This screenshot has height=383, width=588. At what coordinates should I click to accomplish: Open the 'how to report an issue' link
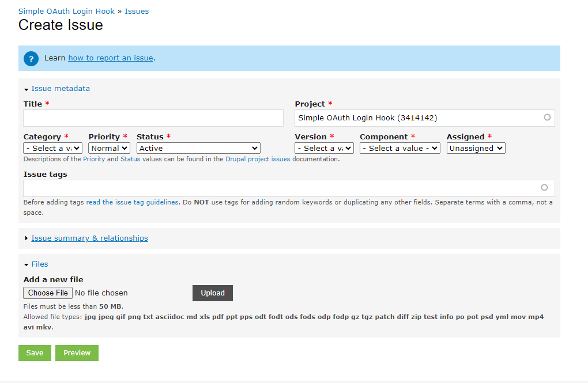[111, 58]
